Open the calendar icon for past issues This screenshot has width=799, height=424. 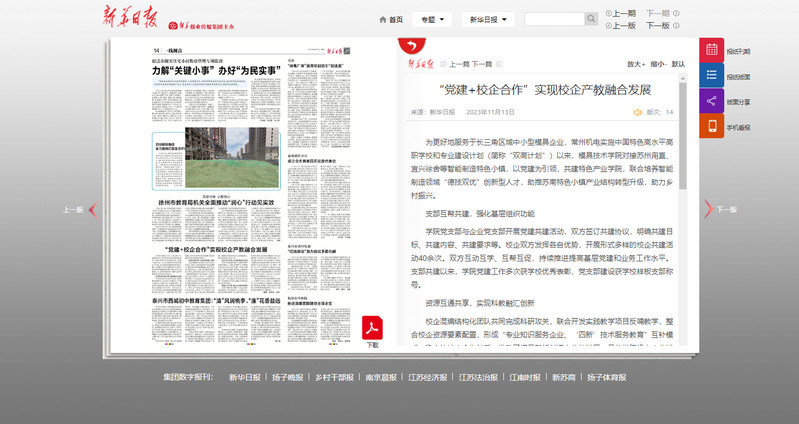pos(712,50)
